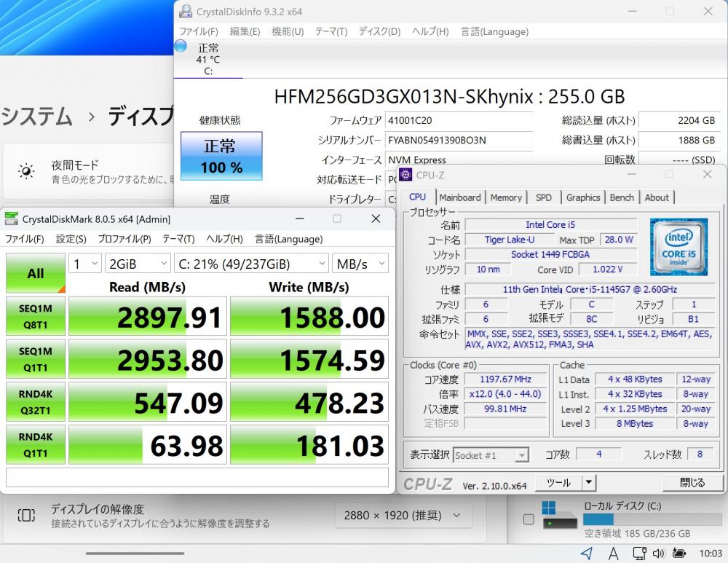Click the CrystalDiskMark title bar app icon

pyautogui.click(x=11, y=218)
